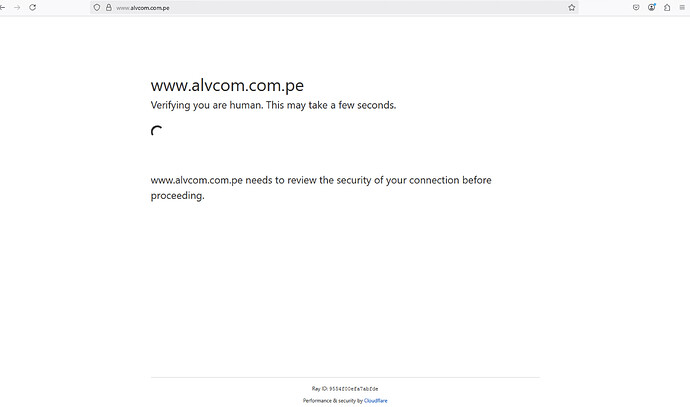Click the loading spinner indicator
The height and width of the screenshot is (407, 690).
[x=157, y=131]
